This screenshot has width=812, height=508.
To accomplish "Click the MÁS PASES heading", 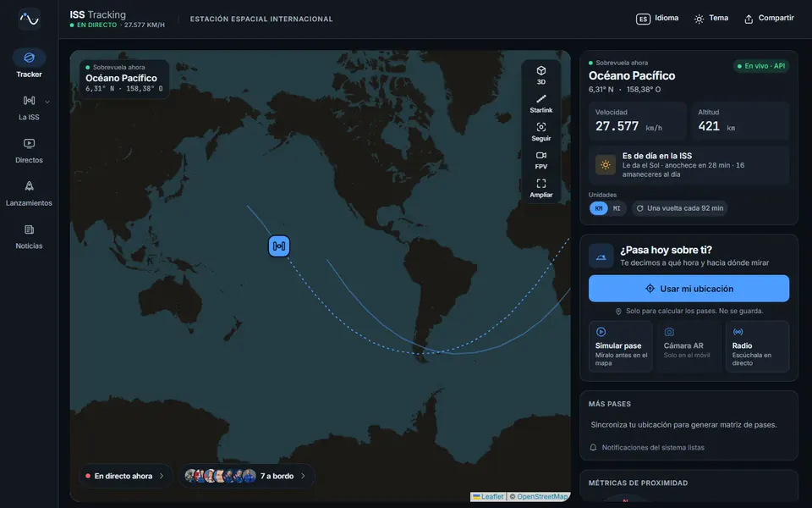I will click(x=610, y=404).
